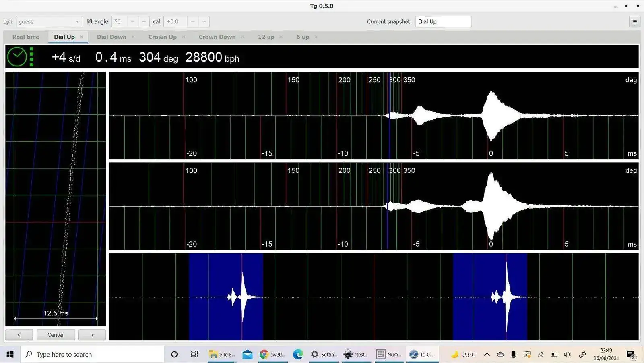644x363 pixels.
Task: Switch to the Real time tab
Action: pos(26,37)
